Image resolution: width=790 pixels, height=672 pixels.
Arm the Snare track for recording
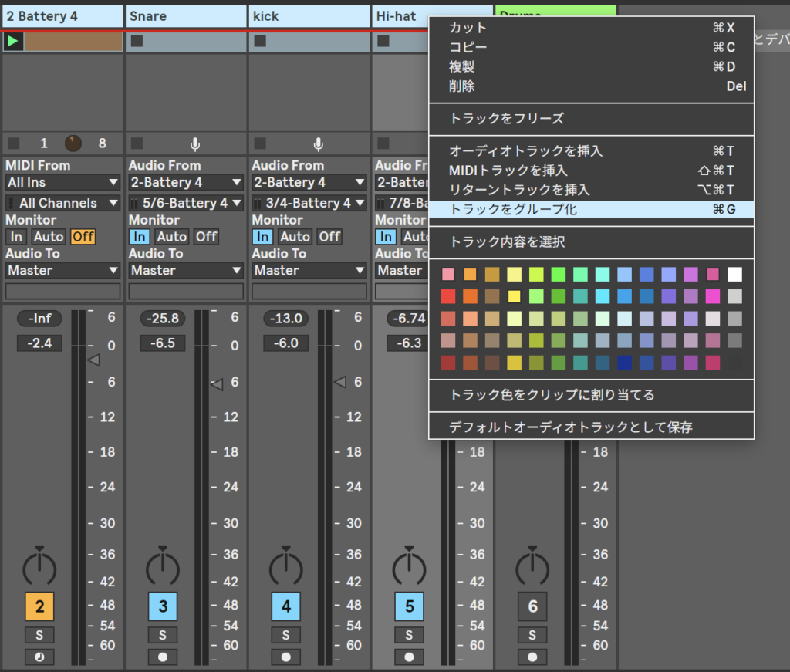pos(163,657)
